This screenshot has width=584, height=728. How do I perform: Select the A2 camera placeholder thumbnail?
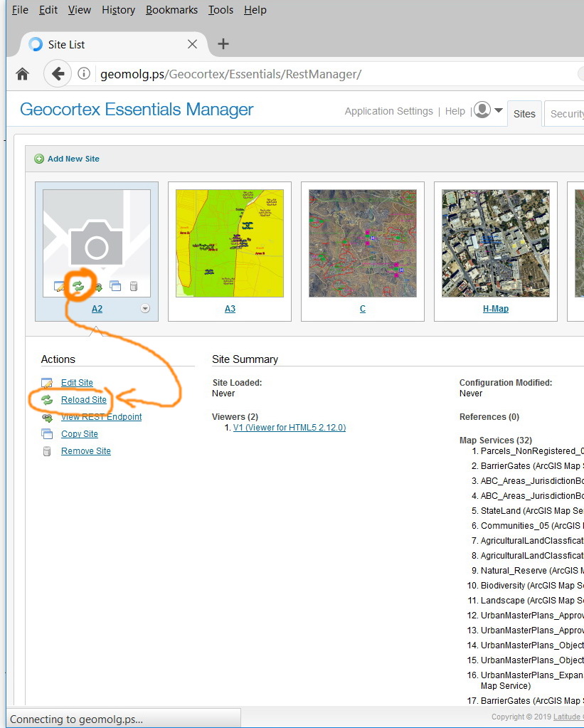point(97,243)
